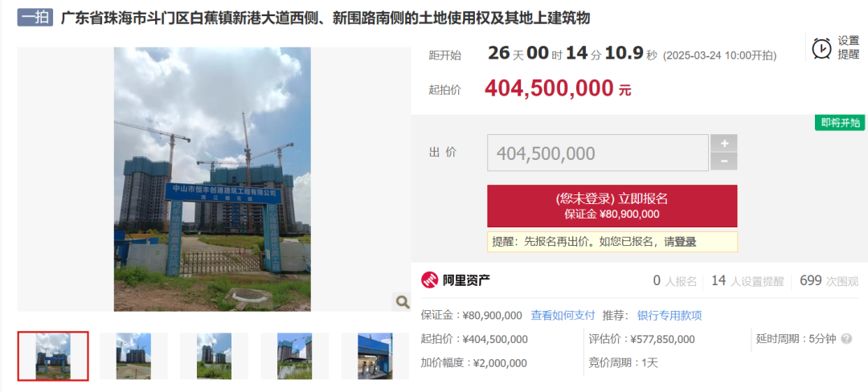This screenshot has height=392, width=868.
Task: Click the red 立即报名 register button
Action: [612, 206]
